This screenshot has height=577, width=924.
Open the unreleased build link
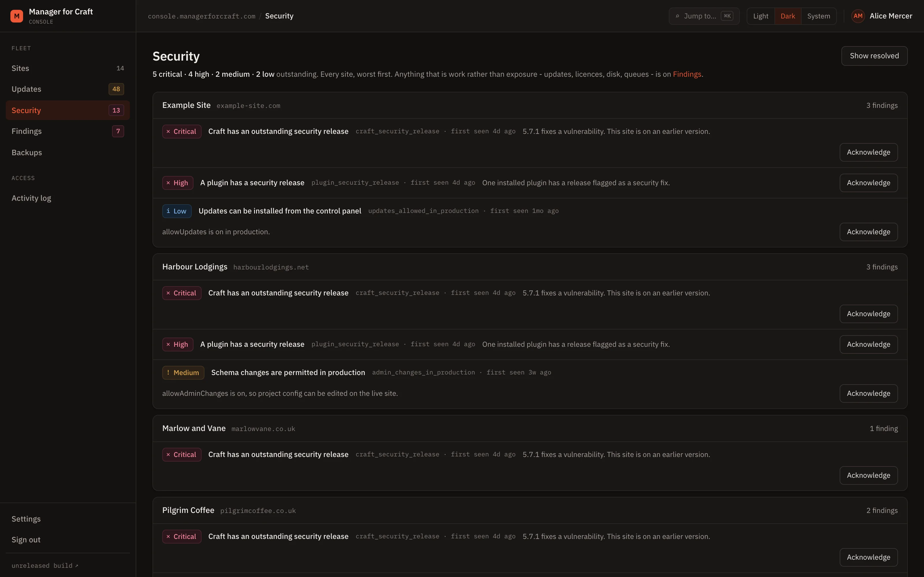pyautogui.click(x=45, y=565)
